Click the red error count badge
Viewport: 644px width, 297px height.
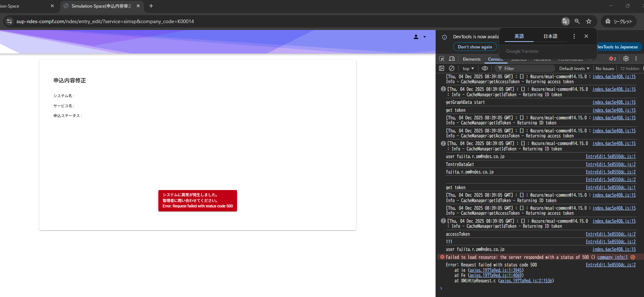pyautogui.click(x=613, y=59)
